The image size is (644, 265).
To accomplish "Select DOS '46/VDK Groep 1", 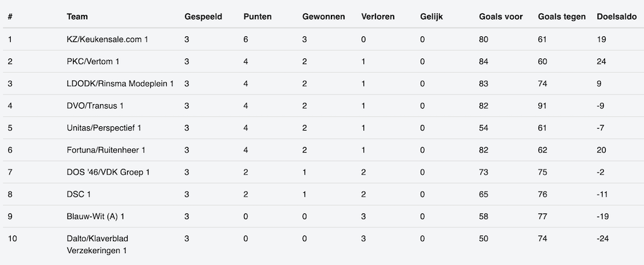I will pos(108,172).
